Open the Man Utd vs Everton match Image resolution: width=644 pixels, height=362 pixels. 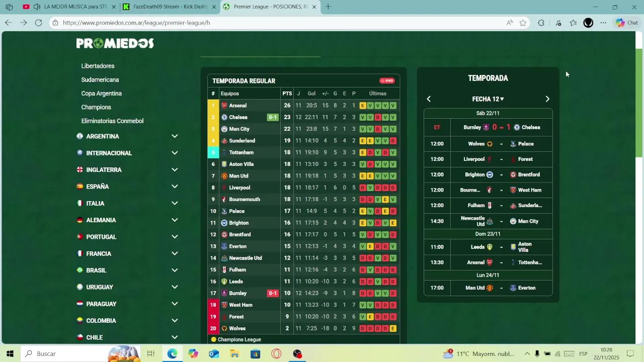pyautogui.click(x=488, y=288)
